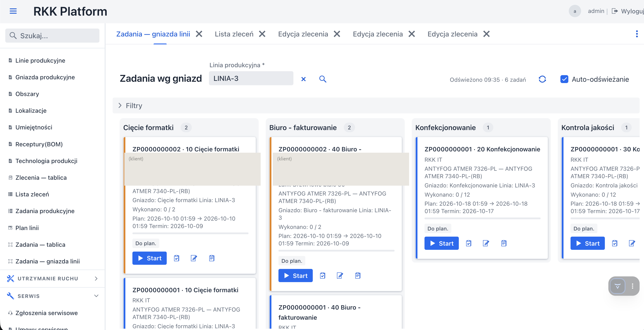Viewport: 644px width, 330px height.
Task: Open Zadania — tablica in the sidebar
Action: (x=40, y=245)
